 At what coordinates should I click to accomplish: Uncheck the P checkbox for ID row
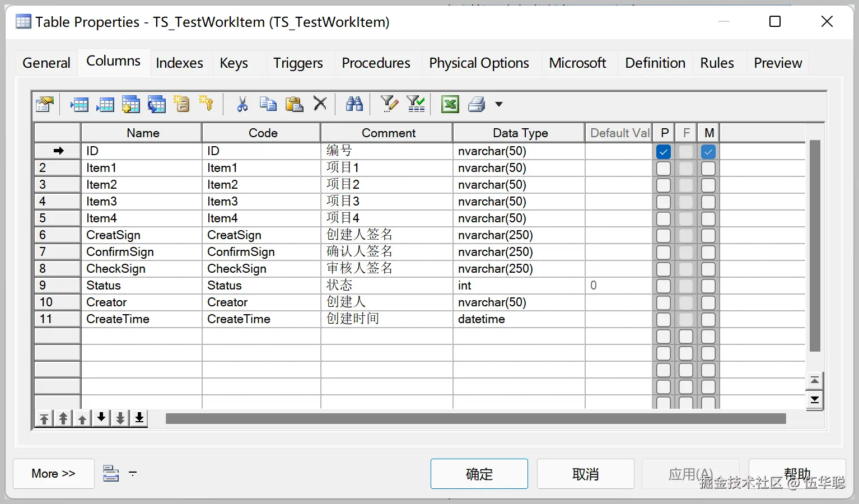point(664,152)
